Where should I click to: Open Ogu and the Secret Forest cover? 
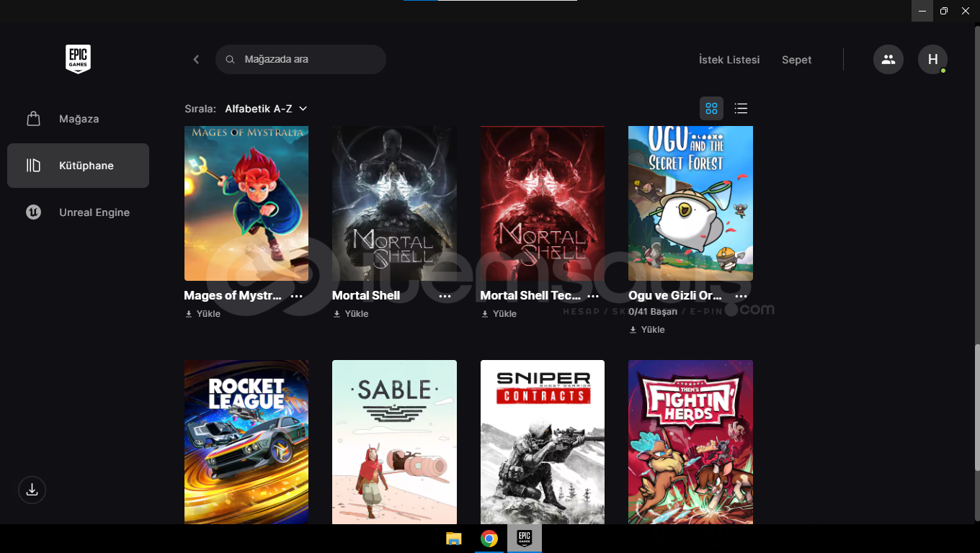690,203
